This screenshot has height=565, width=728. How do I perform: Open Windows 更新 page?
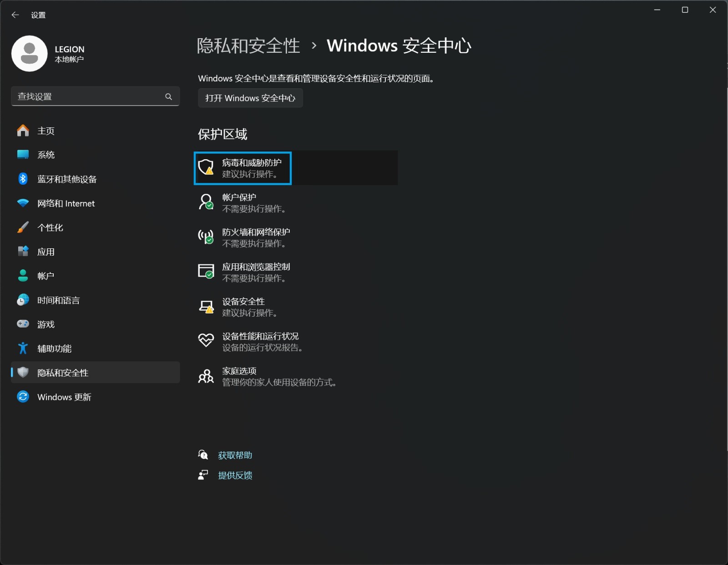click(96, 397)
